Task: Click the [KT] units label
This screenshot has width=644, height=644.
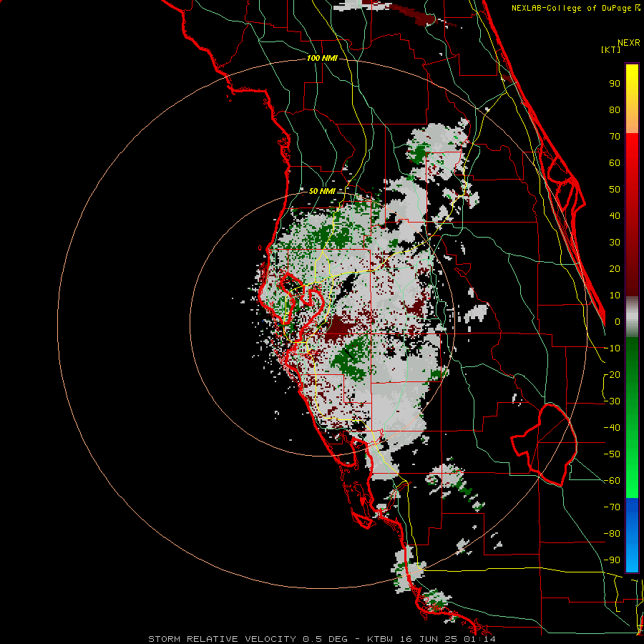Action: 611,49
